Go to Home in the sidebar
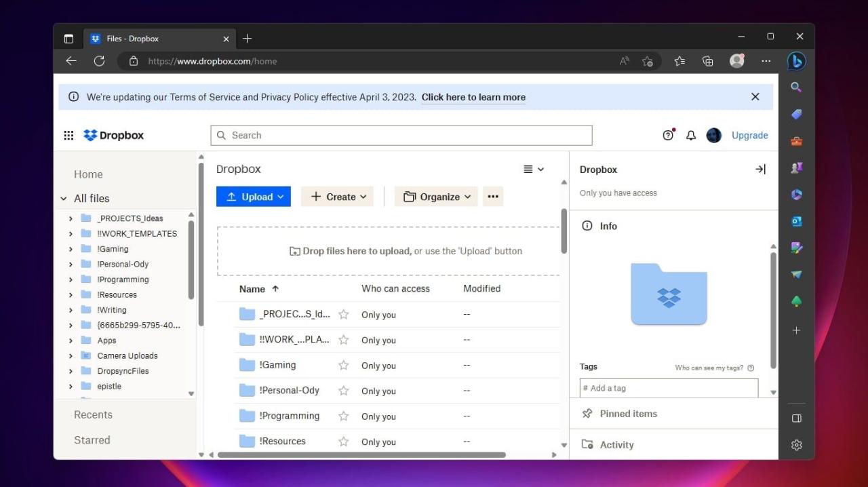The height and width of the screenshot is (487, 868). click(88, 174)
